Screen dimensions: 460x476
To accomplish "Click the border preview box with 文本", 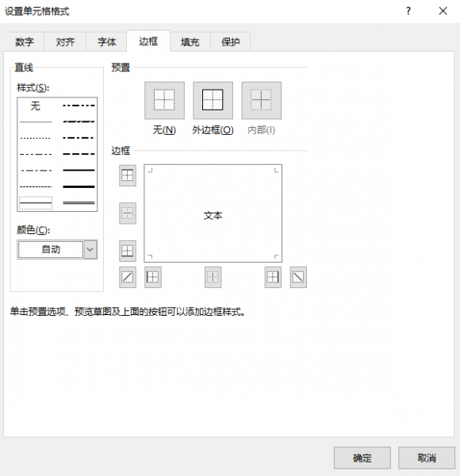I will [x=213, y=213].
